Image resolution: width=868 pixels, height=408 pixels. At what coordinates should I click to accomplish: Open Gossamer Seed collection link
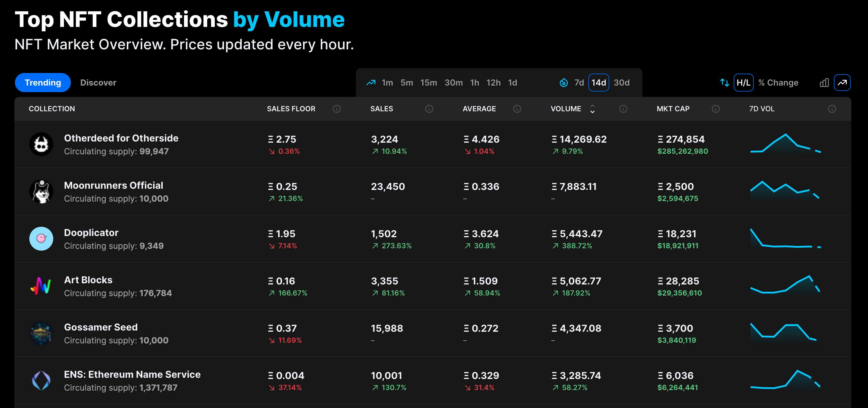point(101,327)
